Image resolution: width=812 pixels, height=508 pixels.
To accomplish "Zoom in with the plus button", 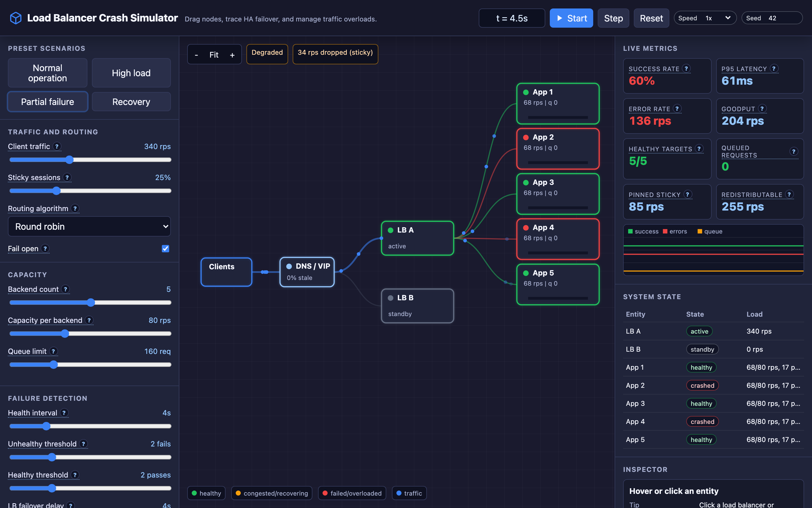I will (x=232, y=55).
